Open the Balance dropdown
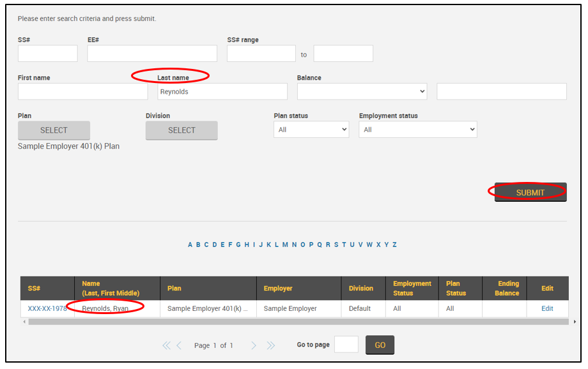Image resolution: width=588 pixels, height=369 pixels. (x=362, y=92)
